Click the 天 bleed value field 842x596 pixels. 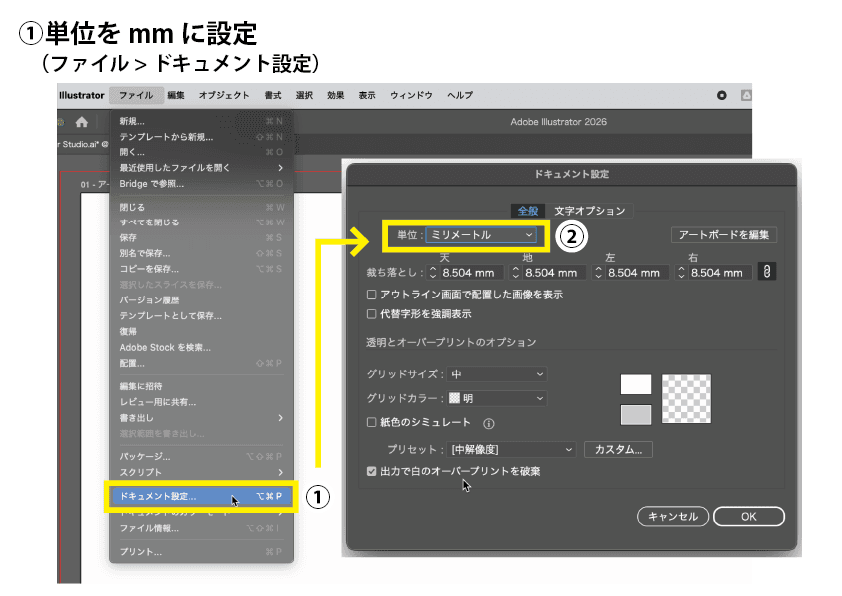(x=472, y=273)
